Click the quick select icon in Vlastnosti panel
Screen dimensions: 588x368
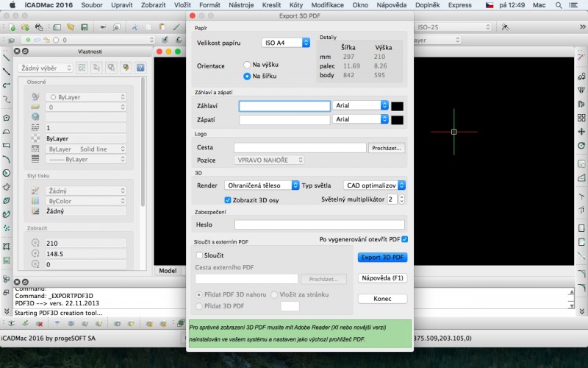pos(82,68)
